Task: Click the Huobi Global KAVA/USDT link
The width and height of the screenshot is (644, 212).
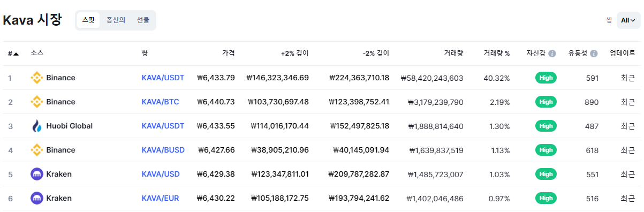Action: click(163, 126)
